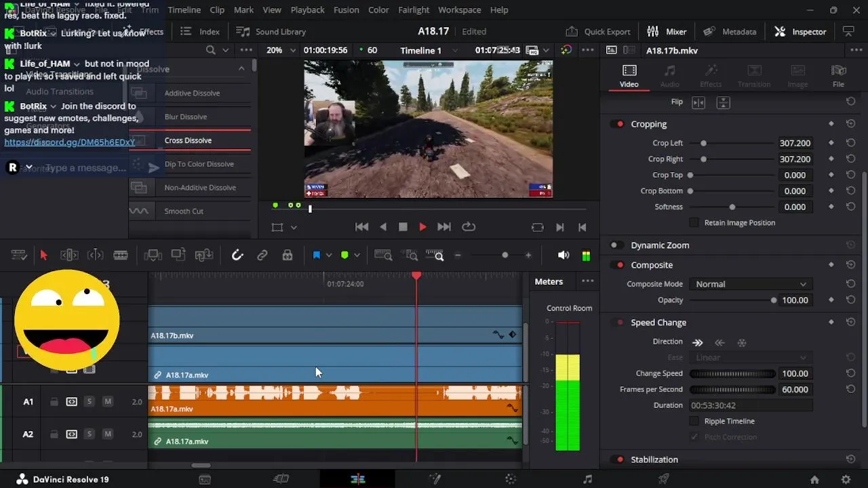
Task: Open the Fusion menu
Action: [346, 10]
